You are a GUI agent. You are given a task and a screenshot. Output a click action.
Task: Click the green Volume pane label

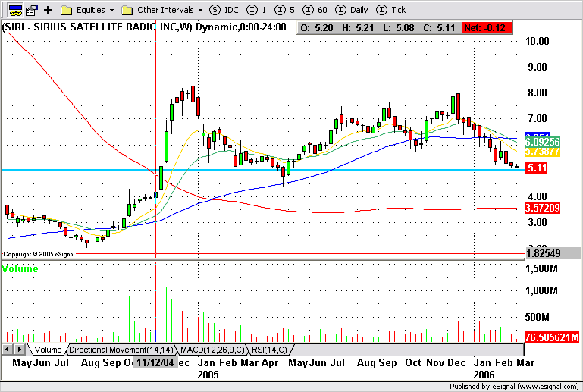tap(20, 268)
